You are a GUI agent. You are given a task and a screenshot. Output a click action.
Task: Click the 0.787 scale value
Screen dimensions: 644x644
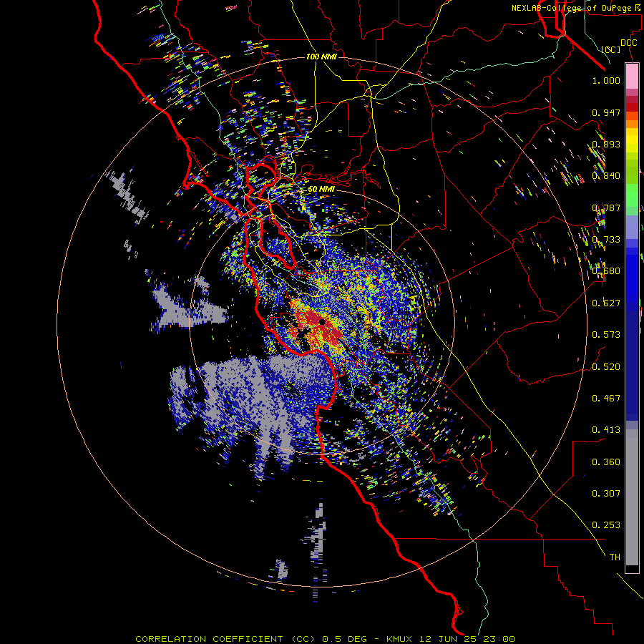click(606, 208)
